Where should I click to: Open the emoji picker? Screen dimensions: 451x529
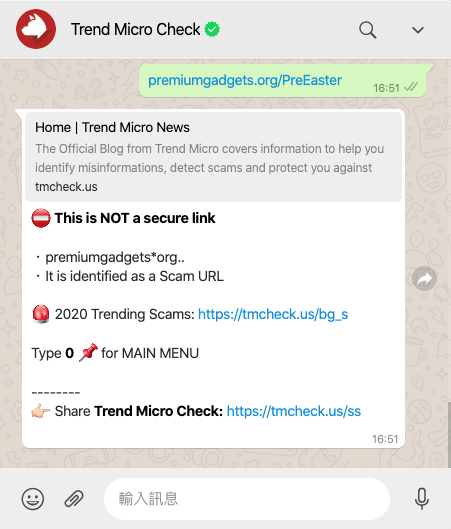pyautogui.click(x=33, y=499)
